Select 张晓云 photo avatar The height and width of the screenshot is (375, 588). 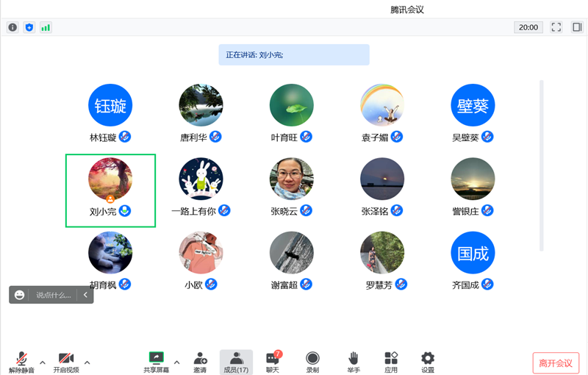[x=292, y=179]
